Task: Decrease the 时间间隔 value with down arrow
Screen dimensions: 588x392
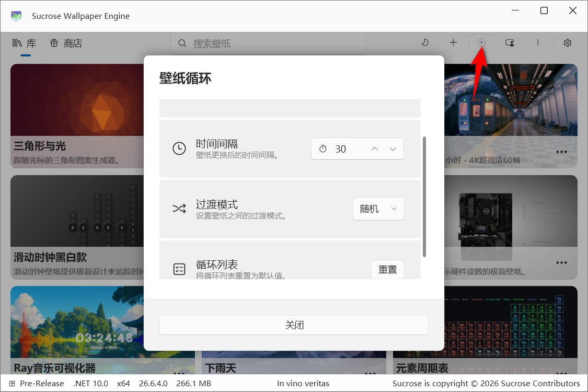Action: click(393, 149)
